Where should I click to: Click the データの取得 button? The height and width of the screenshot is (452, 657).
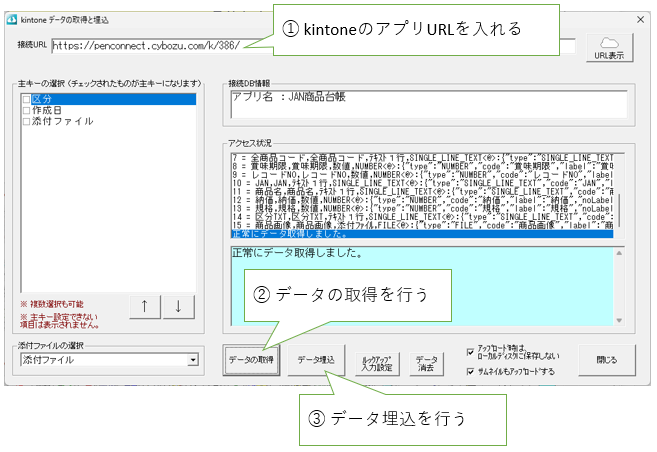pos(251,360)
